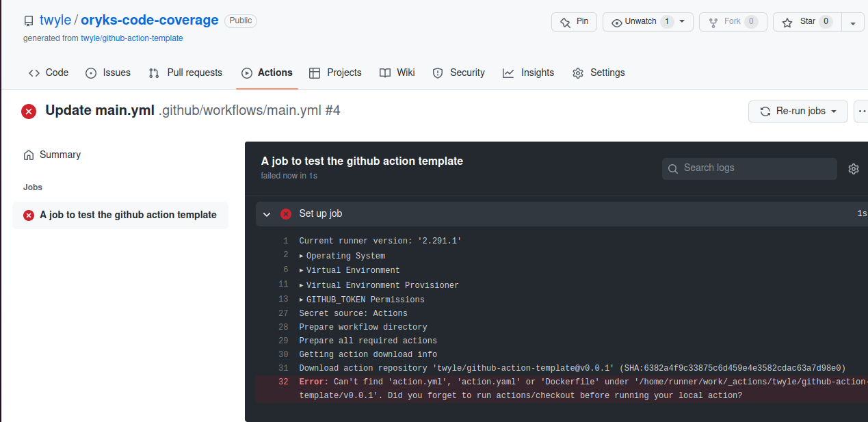Click the search magnifier icon in Search logs
This screenshot has width=868, height=422.
click(673, 168)
